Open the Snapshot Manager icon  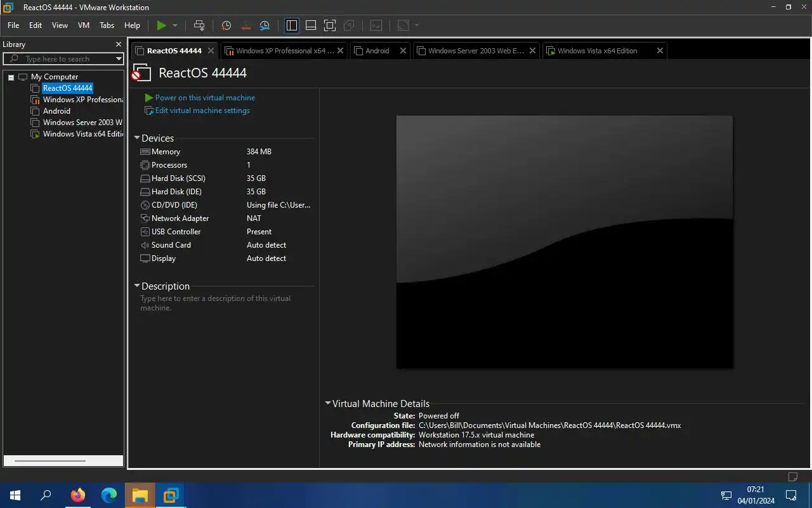[265, 25]
